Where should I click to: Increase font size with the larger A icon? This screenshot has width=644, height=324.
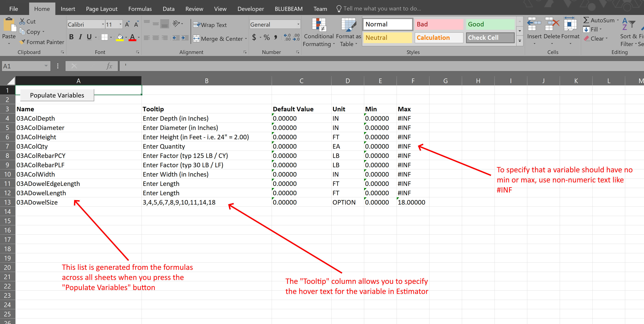pyautogui.click(x=127, y=24)
